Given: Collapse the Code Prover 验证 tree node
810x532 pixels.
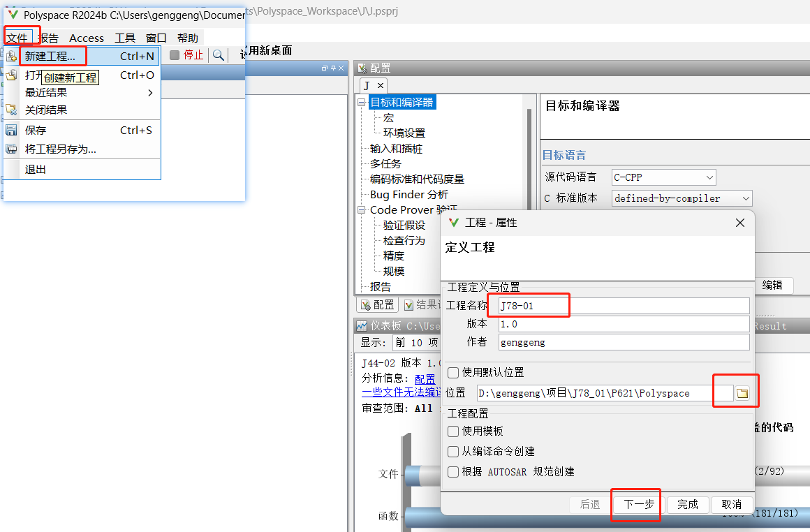Looking at the screenshot, I should [362, 209].
